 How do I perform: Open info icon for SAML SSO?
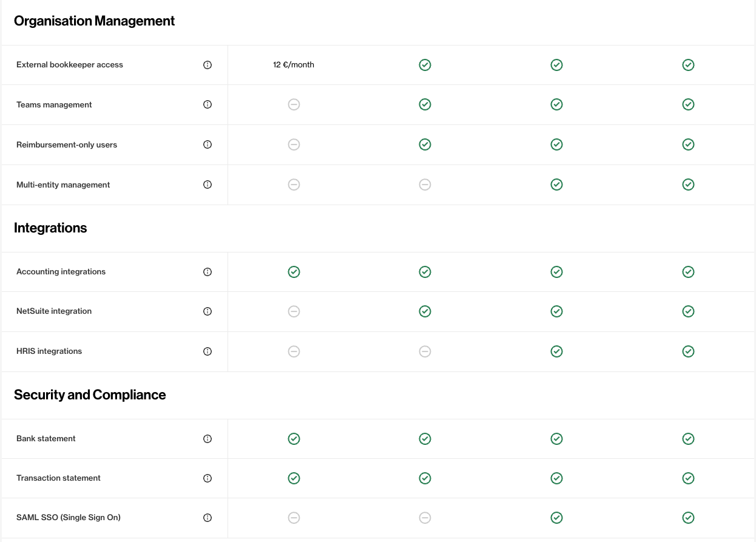[208, 518]
